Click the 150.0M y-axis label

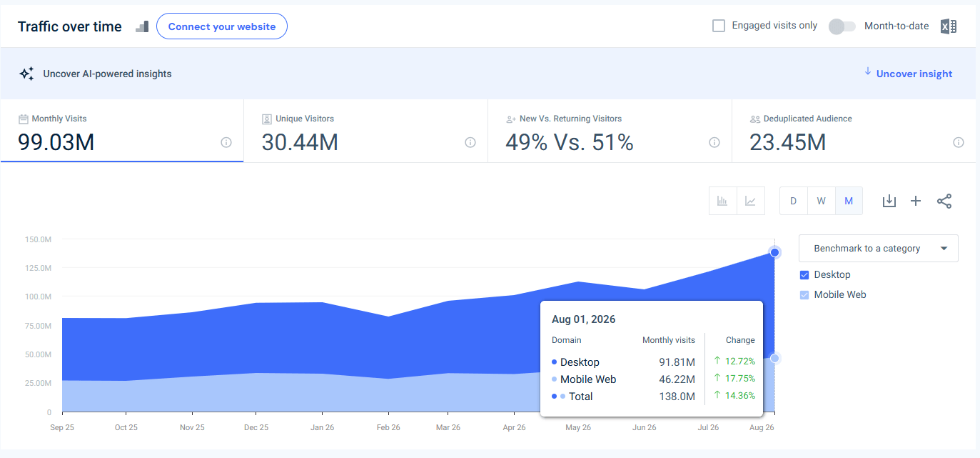38,239
